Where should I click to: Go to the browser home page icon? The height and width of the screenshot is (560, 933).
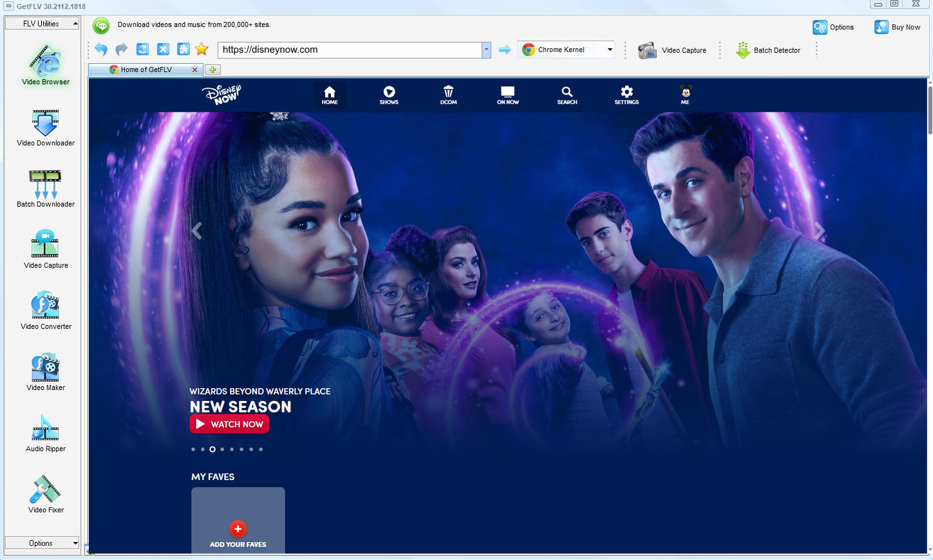(x=184, y=50)
